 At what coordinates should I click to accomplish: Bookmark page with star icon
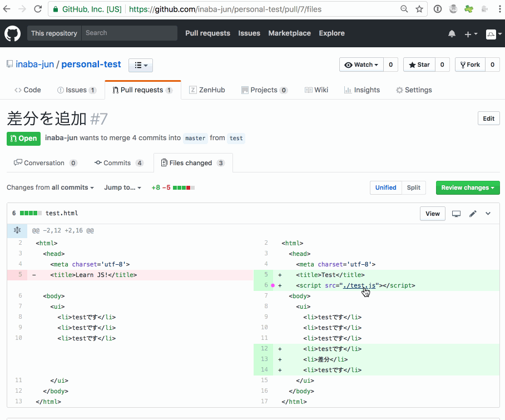click(x=419, y=9)
